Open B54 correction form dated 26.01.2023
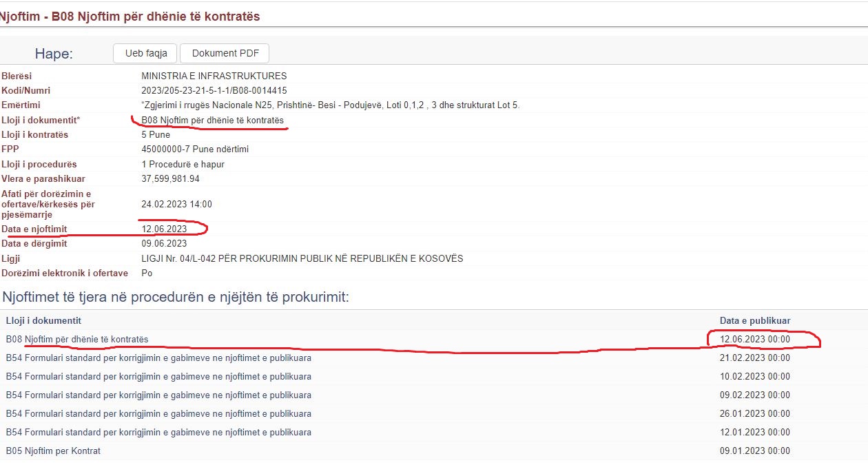 [158, 414]
